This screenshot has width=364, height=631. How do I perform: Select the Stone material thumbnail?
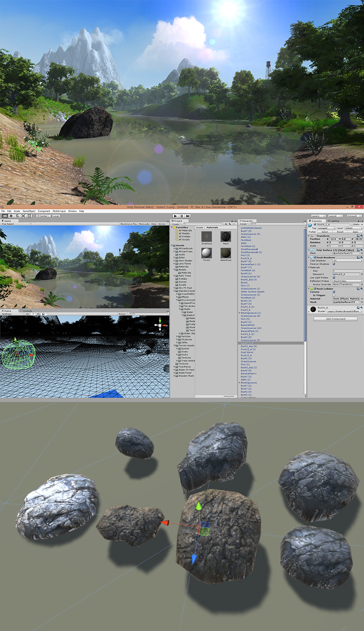point(226,236)
